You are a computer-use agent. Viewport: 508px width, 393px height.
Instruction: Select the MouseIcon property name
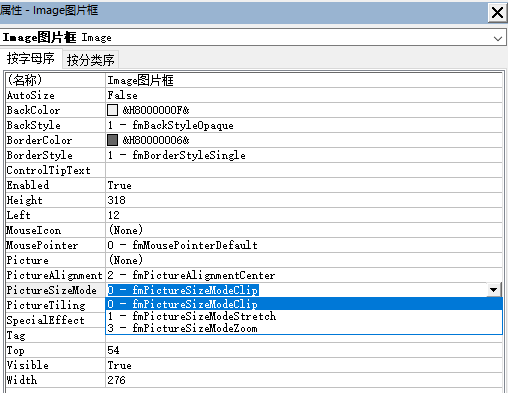click(x=55, y=230)
